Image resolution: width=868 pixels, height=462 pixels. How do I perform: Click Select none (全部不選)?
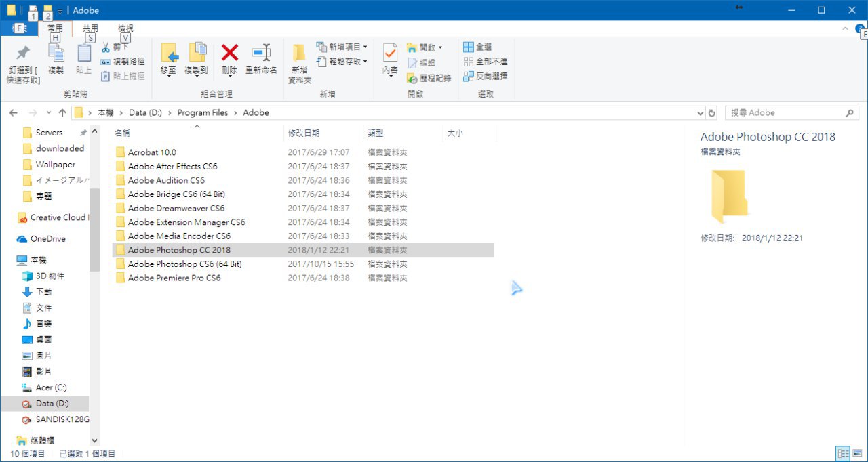485,62
